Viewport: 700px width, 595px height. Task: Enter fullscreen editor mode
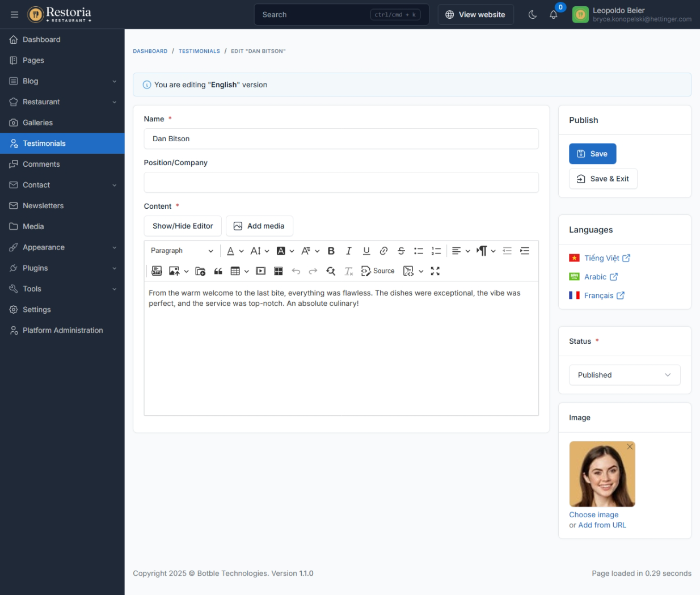click(x=435, y=271)
